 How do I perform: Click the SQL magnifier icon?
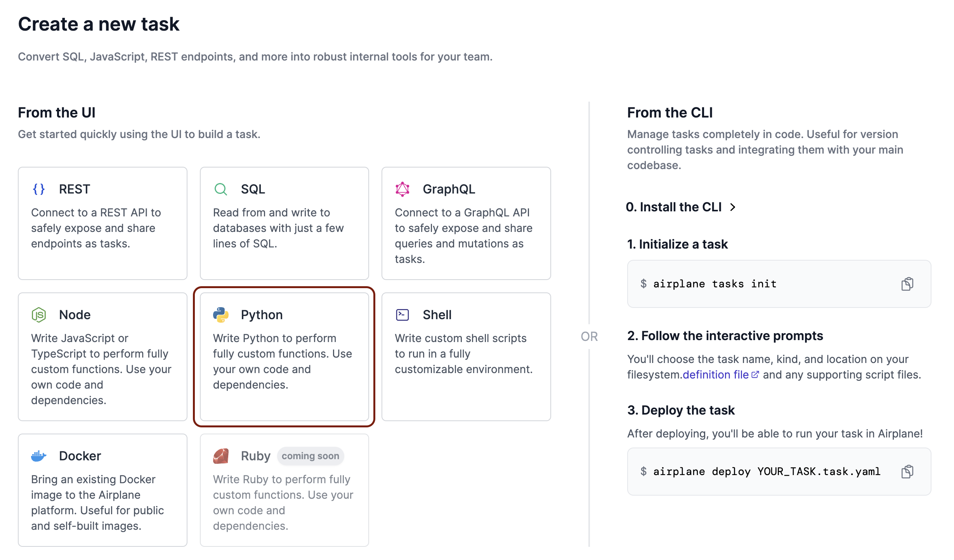point(220,189)
